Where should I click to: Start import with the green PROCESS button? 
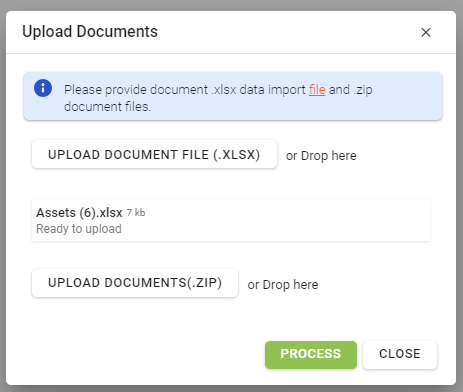pos(311,355)
